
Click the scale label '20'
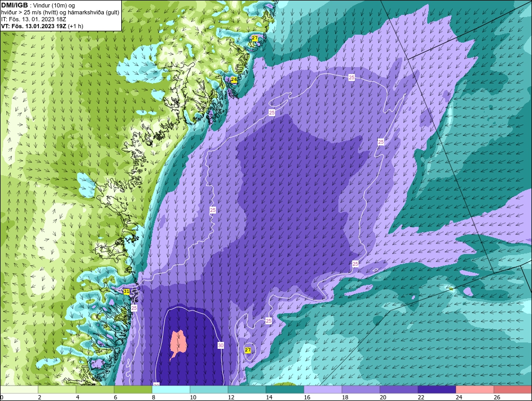[x=383, y=398]
